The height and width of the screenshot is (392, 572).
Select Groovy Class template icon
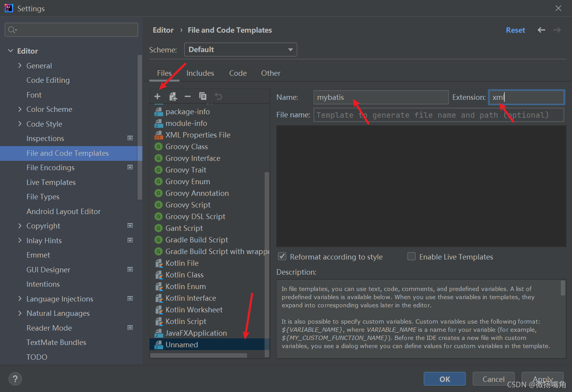[159, 146]
